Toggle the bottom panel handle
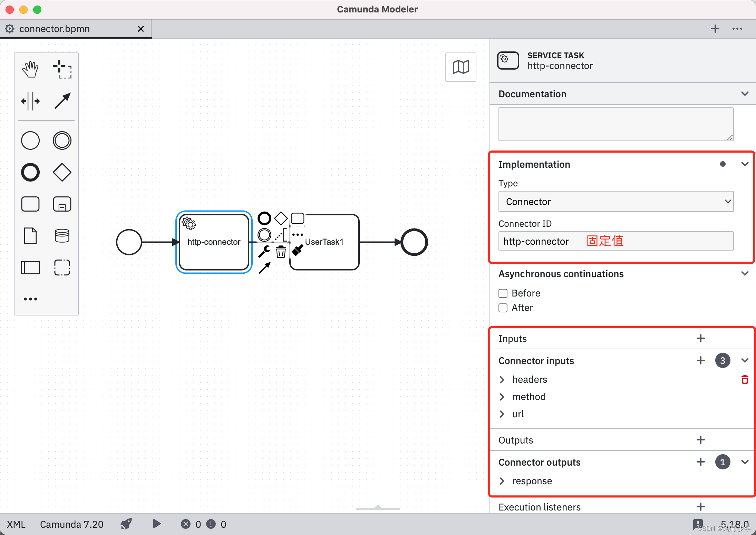The image size is (756, 535). pos(378,507)
